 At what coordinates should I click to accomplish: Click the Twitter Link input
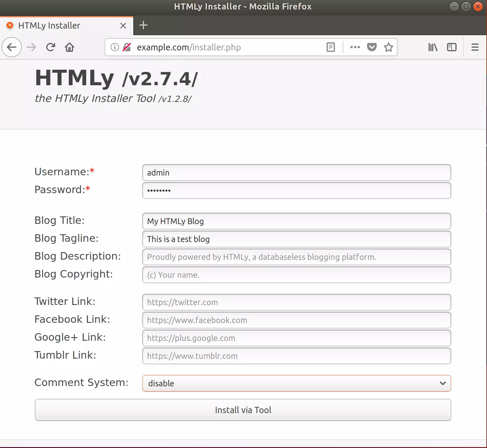click(296, 302)
